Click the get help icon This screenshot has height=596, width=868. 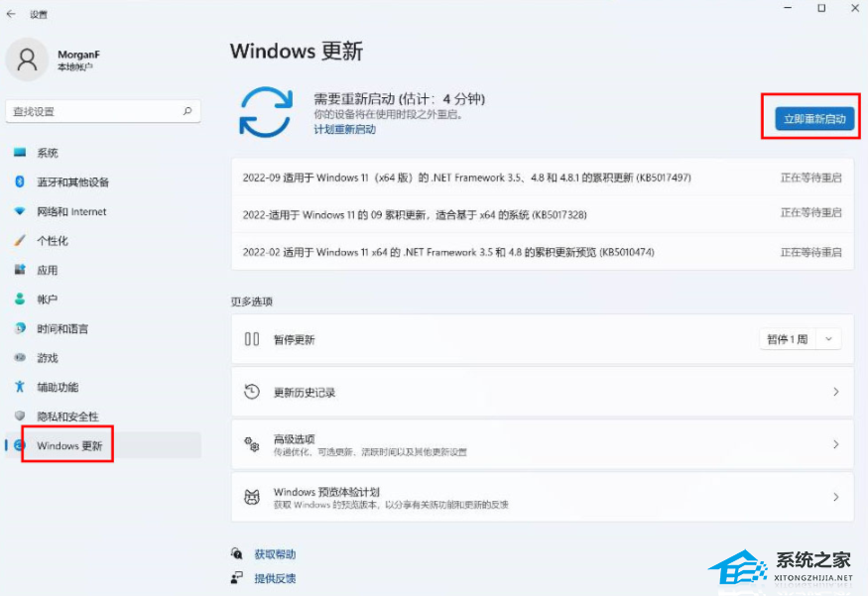tap(237, 553)
